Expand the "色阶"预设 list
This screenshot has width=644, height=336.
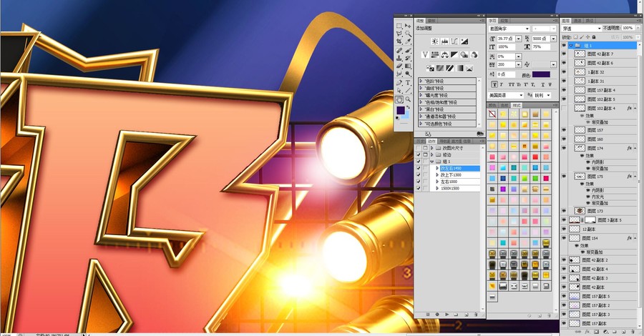(421, 81)
